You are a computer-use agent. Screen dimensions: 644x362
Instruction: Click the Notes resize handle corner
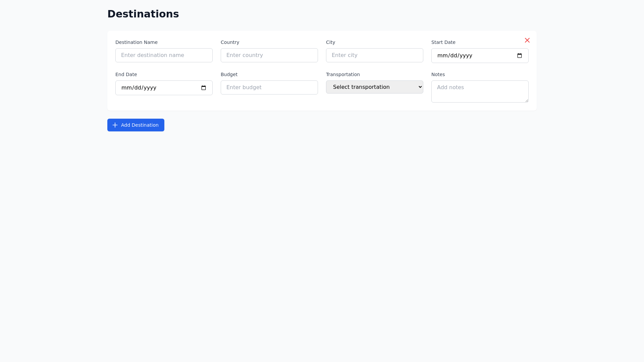pos(527,101)
